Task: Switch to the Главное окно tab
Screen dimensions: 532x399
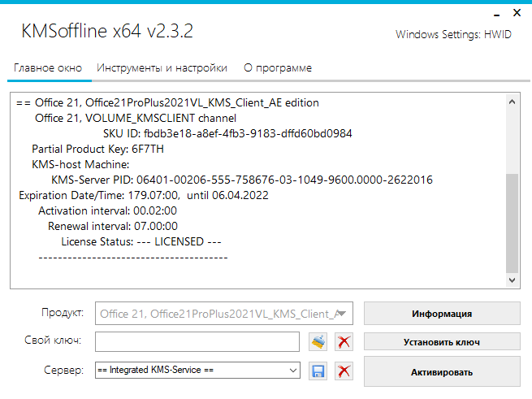Action: click(49, 68)
